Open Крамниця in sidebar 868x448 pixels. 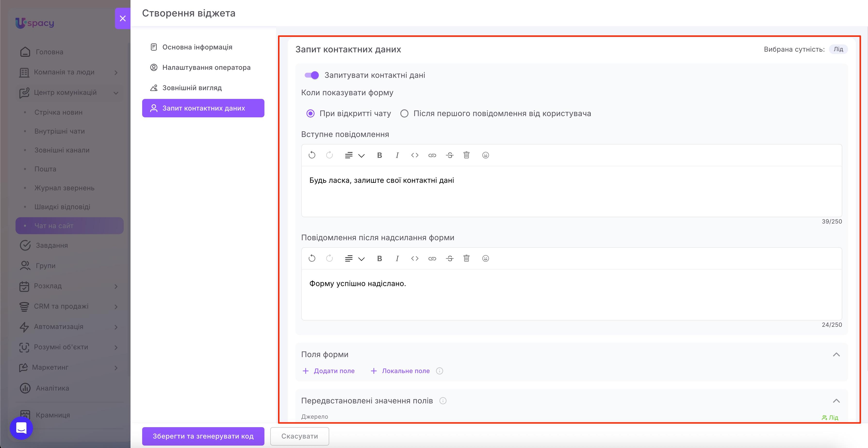69,415
